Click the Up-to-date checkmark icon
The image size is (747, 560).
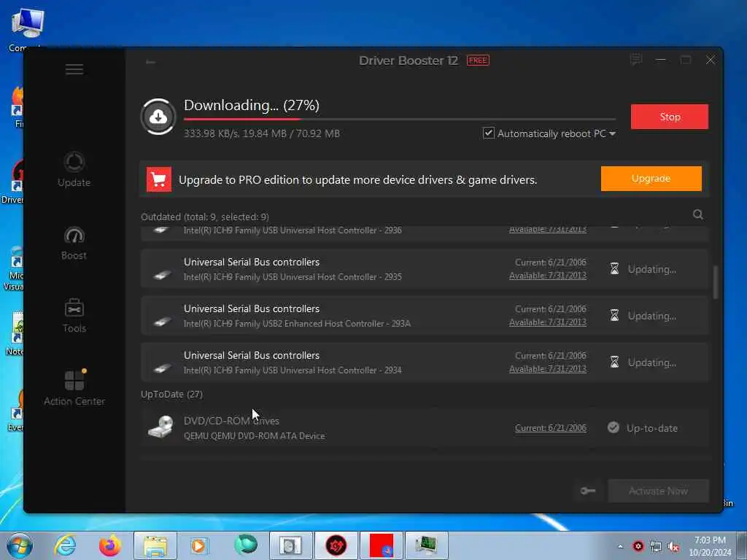tap(614, 427)
